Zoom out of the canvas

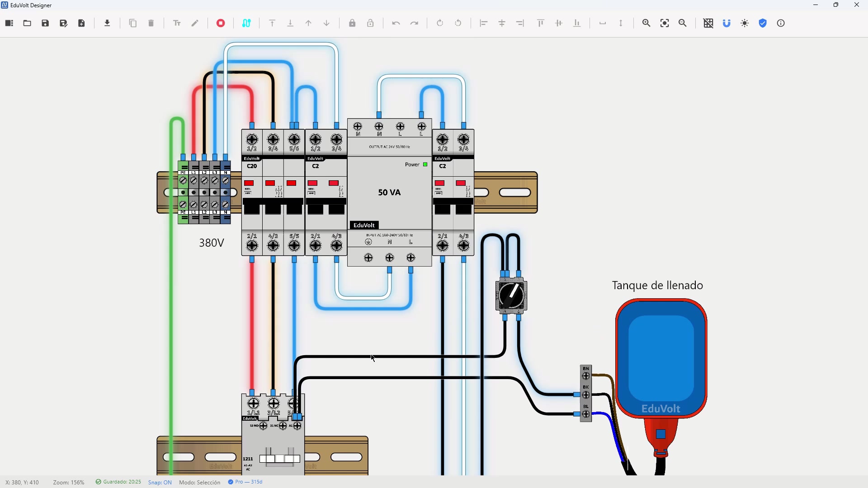pyautogui.click(x=683, y=23)
